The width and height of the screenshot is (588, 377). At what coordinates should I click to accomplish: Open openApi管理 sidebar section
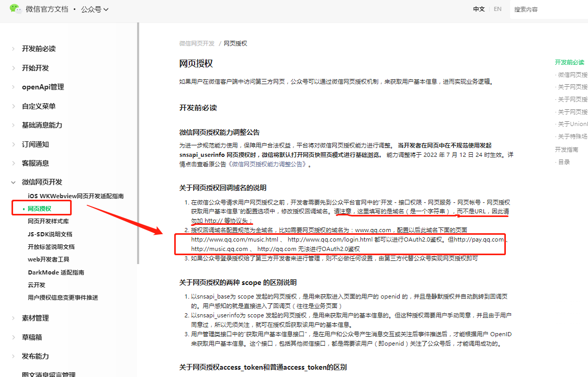coord(43,87)
